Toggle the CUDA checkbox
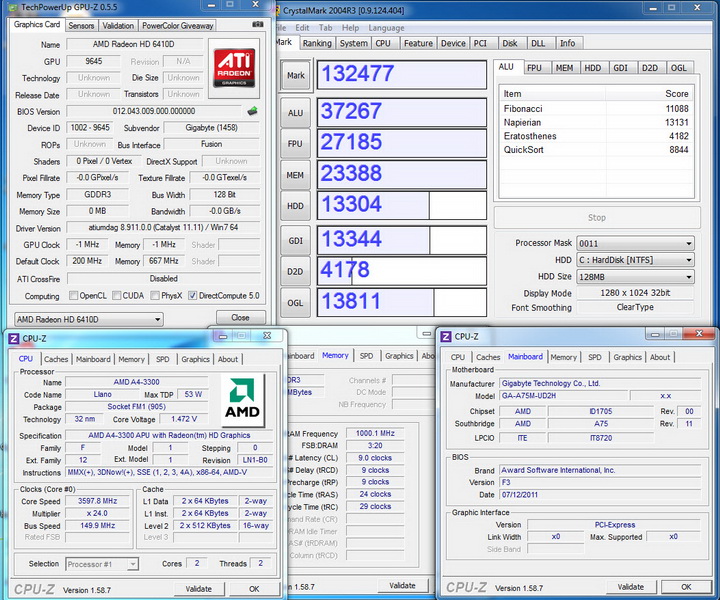 116,295
